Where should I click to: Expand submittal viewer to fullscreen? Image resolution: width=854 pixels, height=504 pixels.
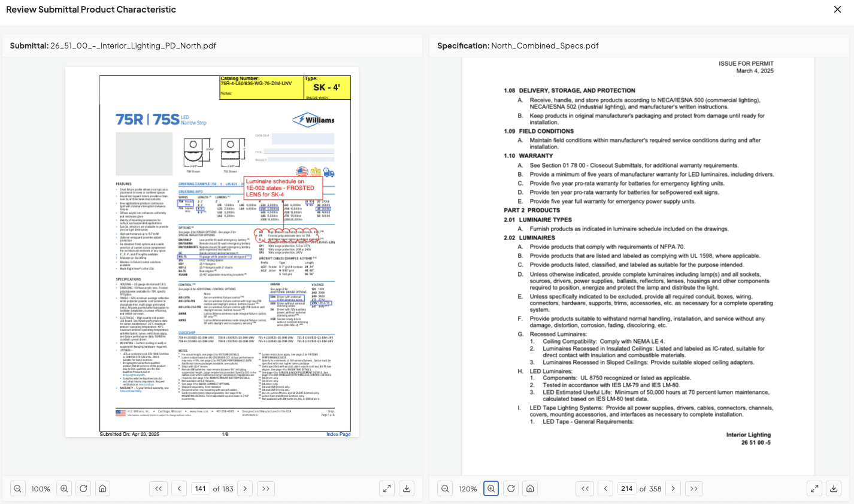387,488
